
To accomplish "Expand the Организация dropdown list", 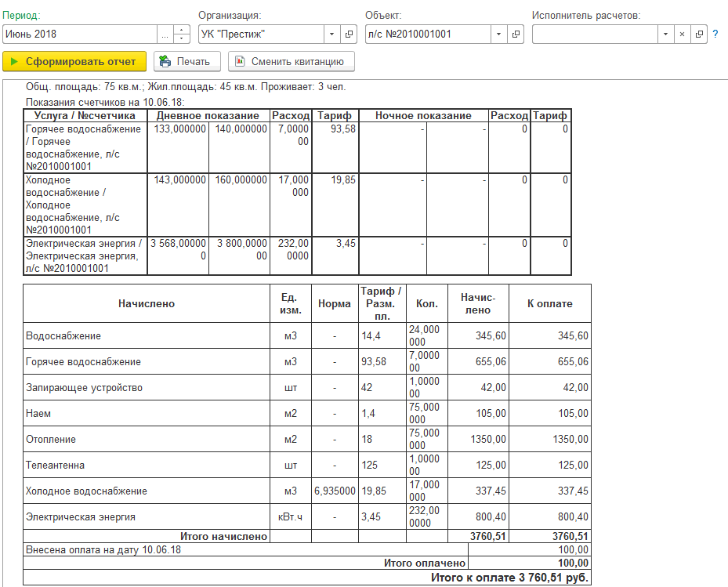I will [x=331, y=34].
